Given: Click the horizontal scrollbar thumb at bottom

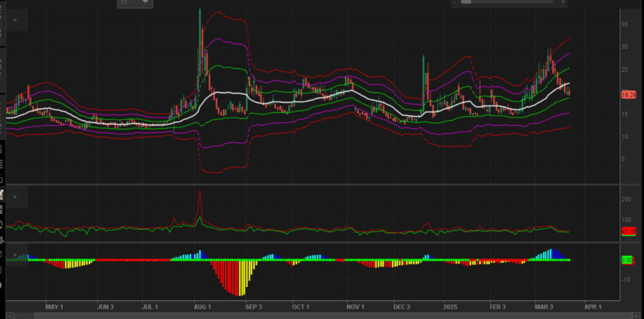Looking at the screenshot, I should point(314,315).
